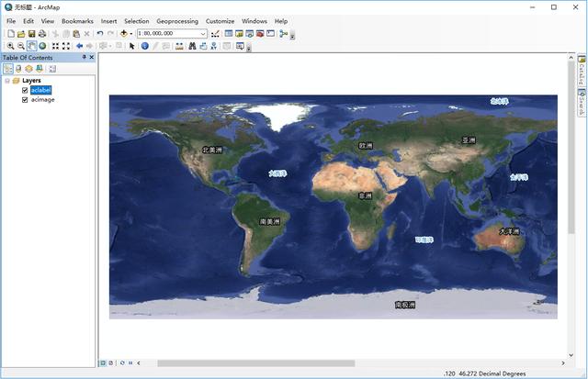Open the Editor Toolbar icon
Image resolution: width=588 pixels, height=379 pixels.
[x=215, y=34]
